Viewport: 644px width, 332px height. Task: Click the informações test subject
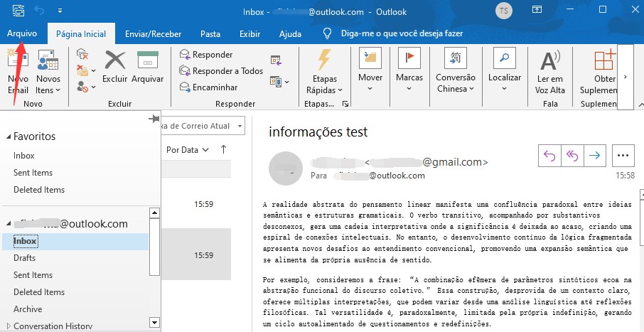[318, 132]
